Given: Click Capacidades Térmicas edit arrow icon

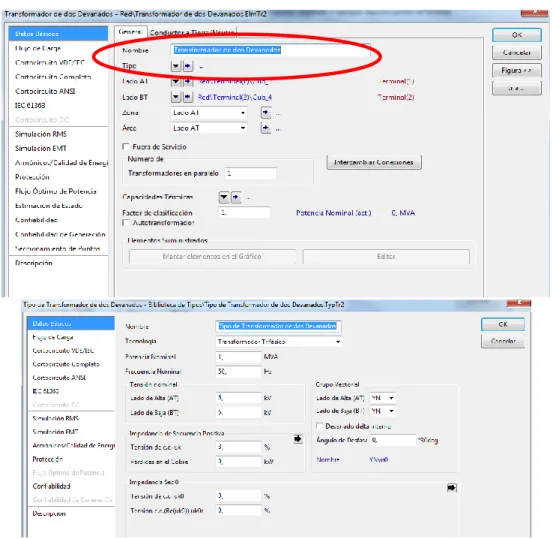Looking at the screenshot, I should pyautogui.click(x=236, y=197).
